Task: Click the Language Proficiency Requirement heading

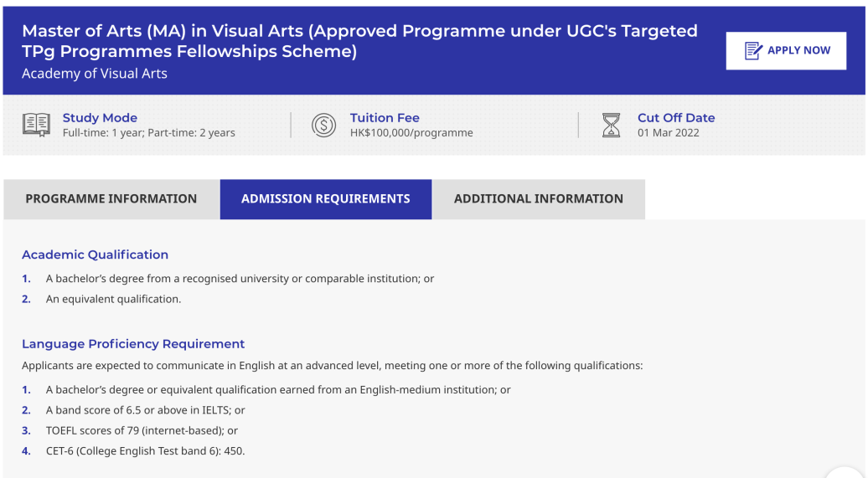Action: coord(133,343)
